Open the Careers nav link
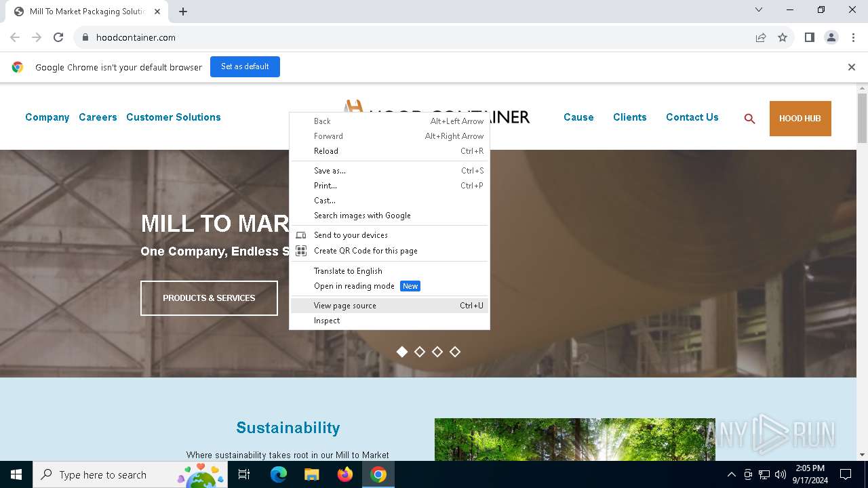 point(98,117)
